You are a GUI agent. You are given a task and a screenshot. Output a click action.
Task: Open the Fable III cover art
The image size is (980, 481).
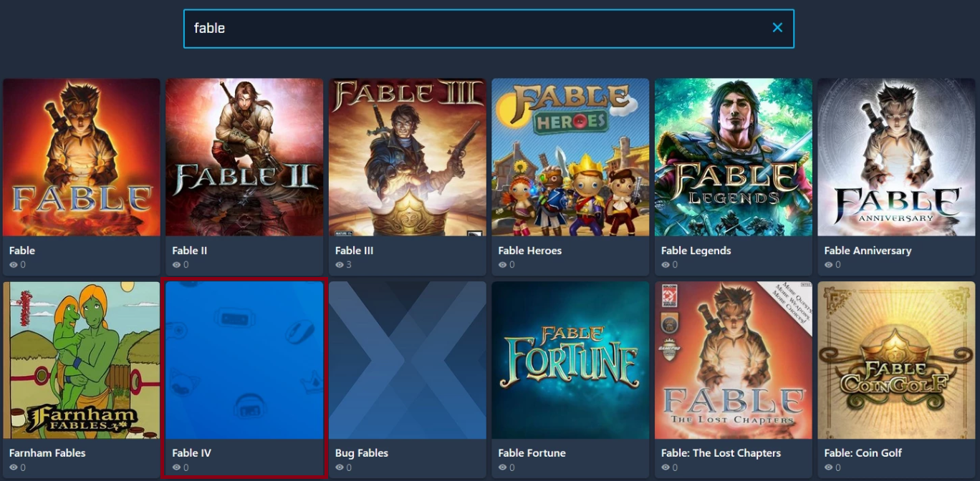pos(408,157)
